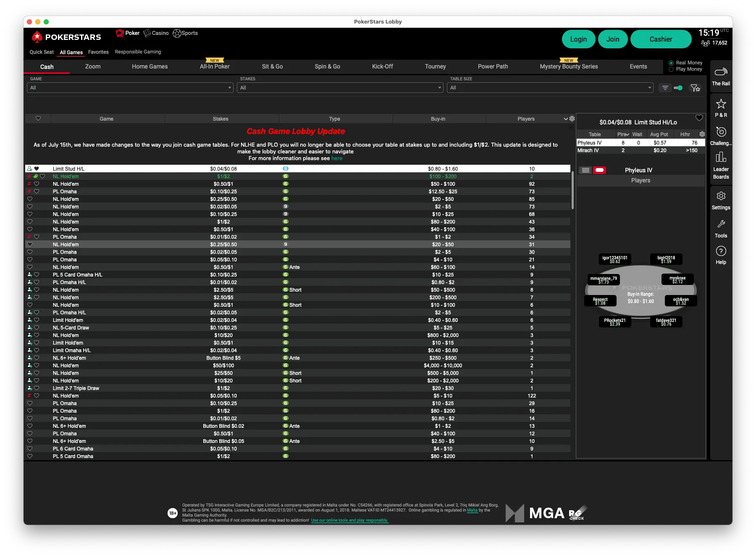Open GAME filter dropdown

point(130,88)
